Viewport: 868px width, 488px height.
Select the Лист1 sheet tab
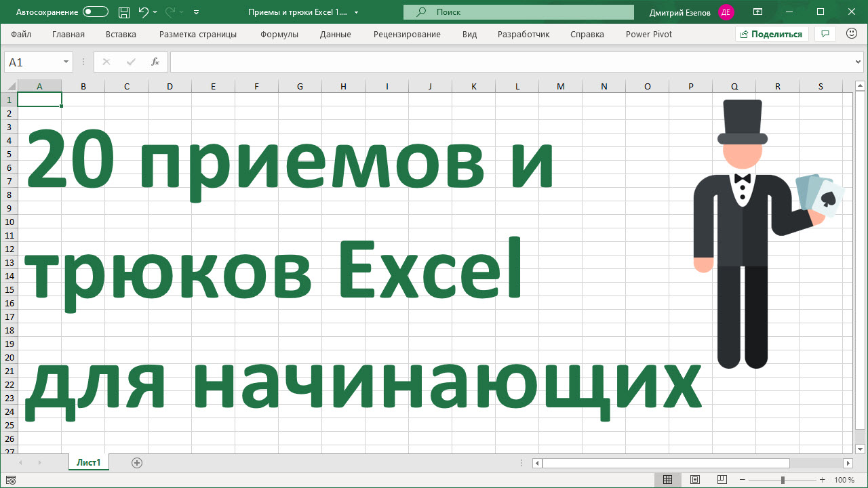tap(89, 463)
